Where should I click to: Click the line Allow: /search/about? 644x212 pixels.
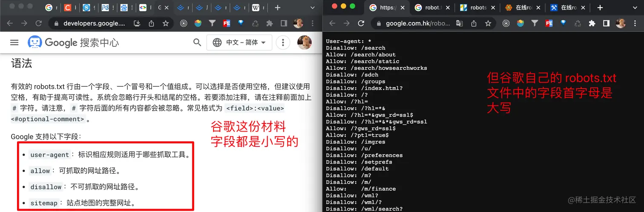[x=361, y=54]
